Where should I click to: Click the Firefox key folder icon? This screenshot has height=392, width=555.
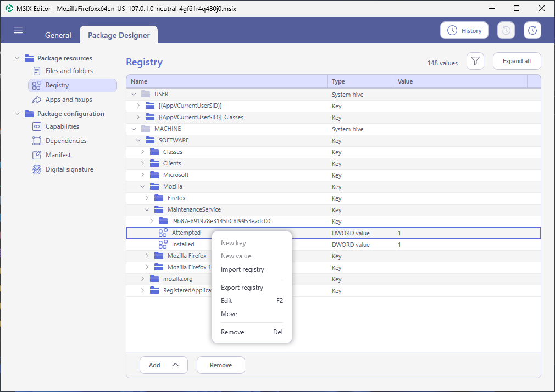(159, 198)
